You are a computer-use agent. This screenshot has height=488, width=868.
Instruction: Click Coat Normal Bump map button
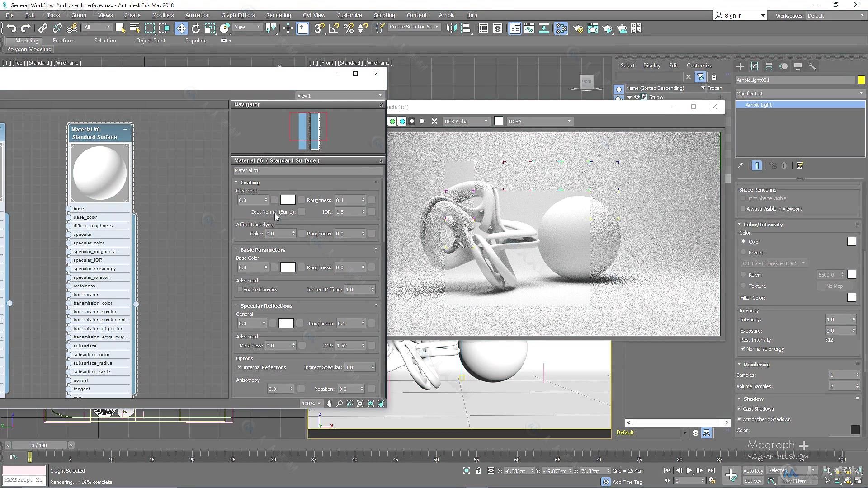click(x=302, y=211)
